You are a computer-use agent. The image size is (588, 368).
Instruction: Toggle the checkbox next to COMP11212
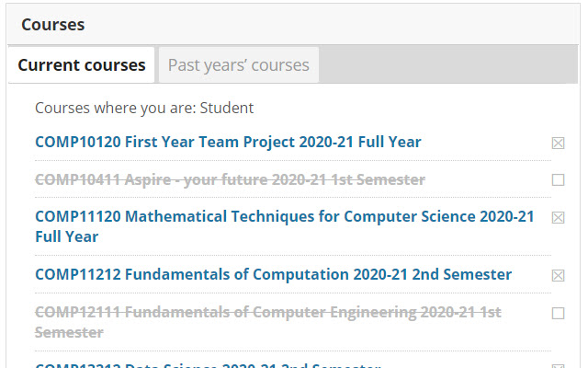click(558, 275)
